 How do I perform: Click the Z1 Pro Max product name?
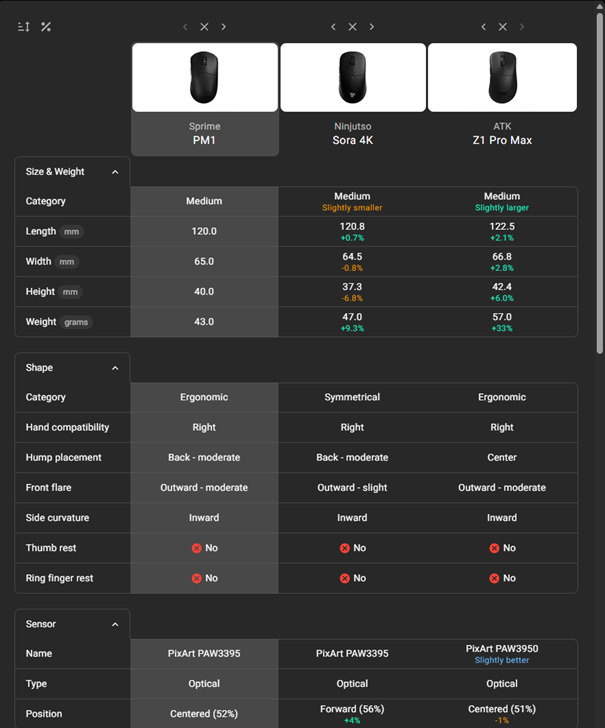(x=502, y=141)
